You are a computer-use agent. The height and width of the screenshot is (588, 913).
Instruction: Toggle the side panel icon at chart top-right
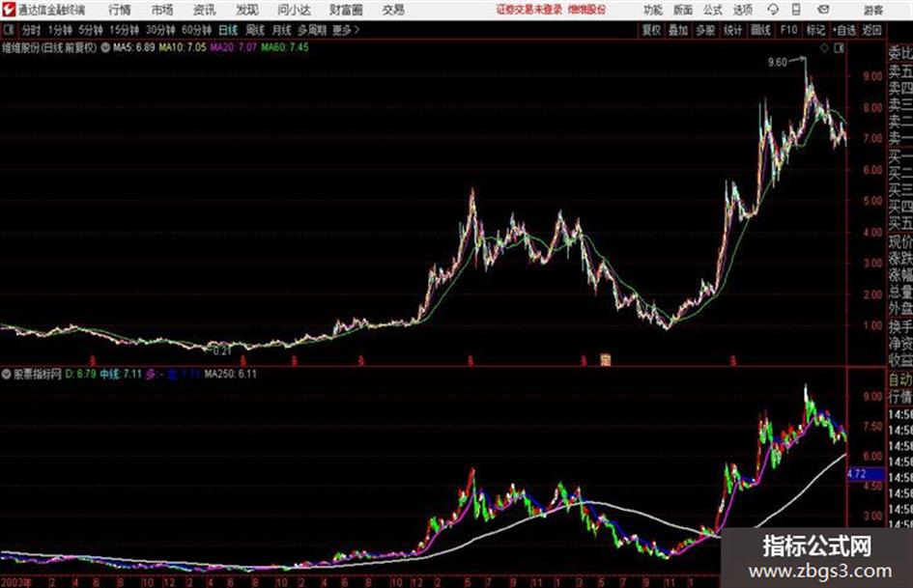pyautogui.click(x=839, y=48)
